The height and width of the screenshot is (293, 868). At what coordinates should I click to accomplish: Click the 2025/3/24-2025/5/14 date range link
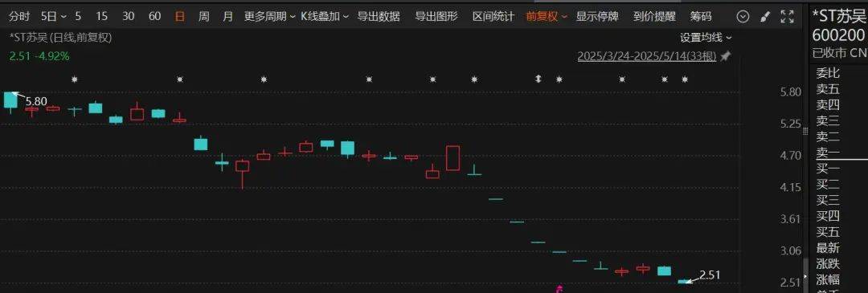click(646, 56)
